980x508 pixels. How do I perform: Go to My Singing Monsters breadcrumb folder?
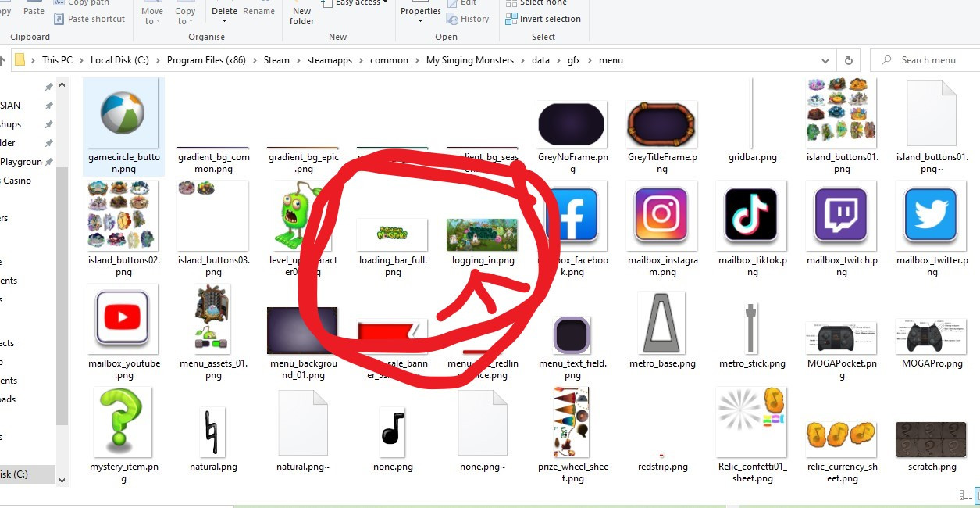coord(469,60)
